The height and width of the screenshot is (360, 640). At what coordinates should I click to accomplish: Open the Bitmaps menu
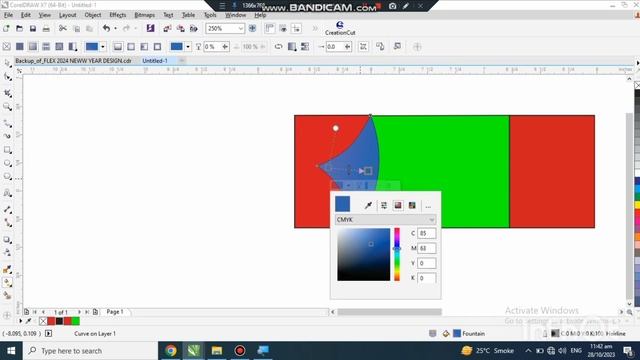(x=144, y=15)
